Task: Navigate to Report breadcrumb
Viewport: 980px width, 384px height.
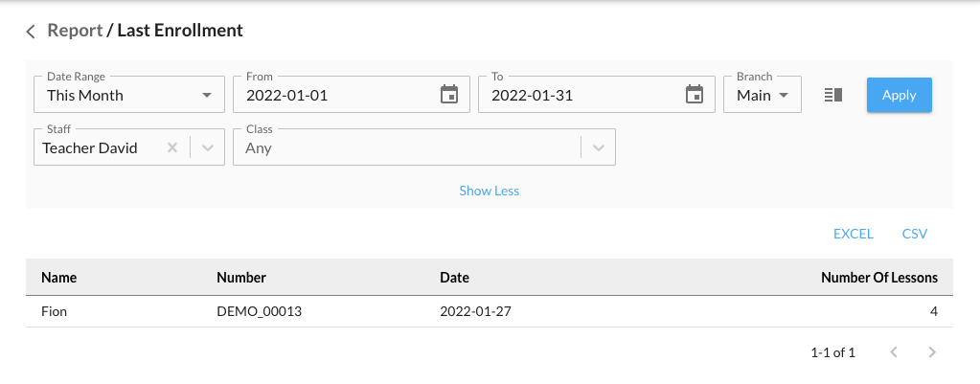Action: click(x=75, y=31)
